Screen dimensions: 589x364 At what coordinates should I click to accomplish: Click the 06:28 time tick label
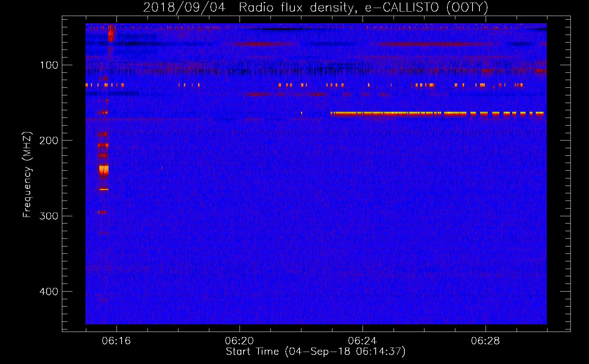pyautogui.click(x=485, y=341)
